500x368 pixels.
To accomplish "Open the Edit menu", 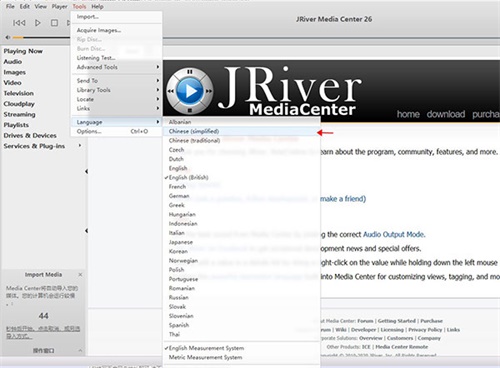I will (25, 6).
